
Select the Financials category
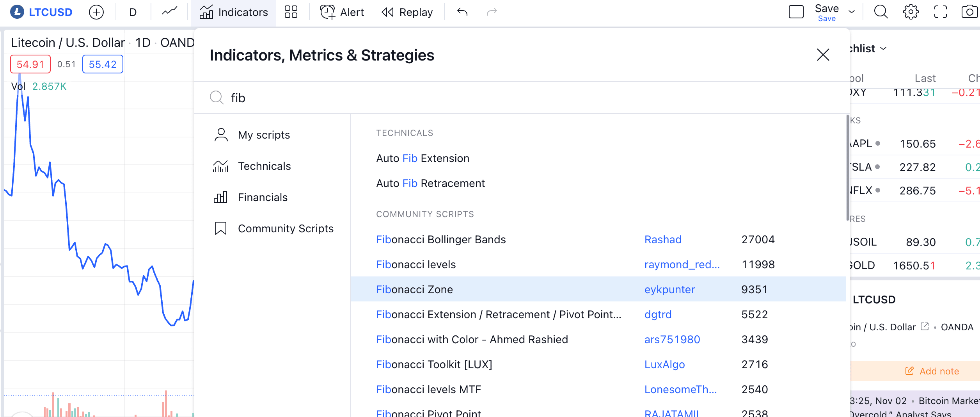(272, 197)
